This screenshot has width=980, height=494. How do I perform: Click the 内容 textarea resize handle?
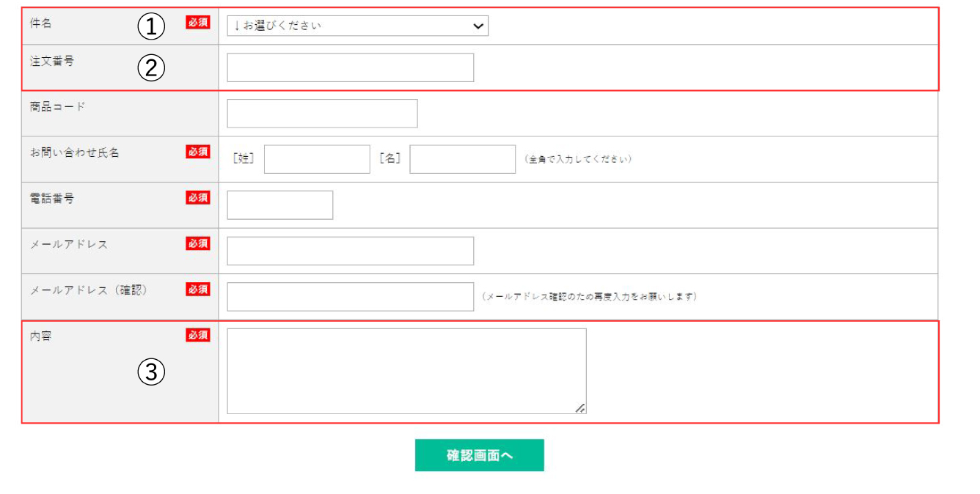580,408
